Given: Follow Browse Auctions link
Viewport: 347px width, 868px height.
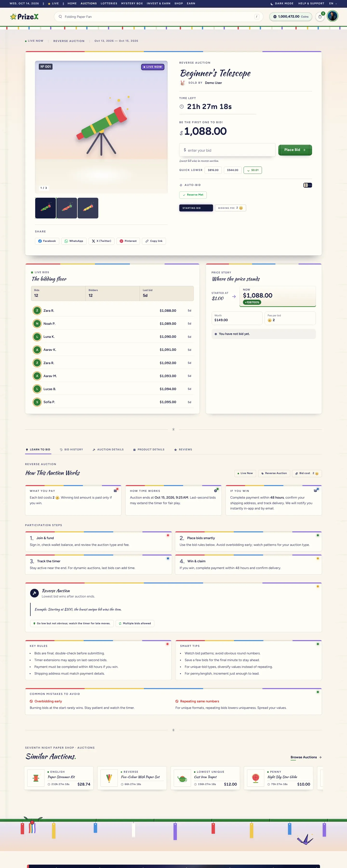Looking at the screenshot, I should pos(306,757).
